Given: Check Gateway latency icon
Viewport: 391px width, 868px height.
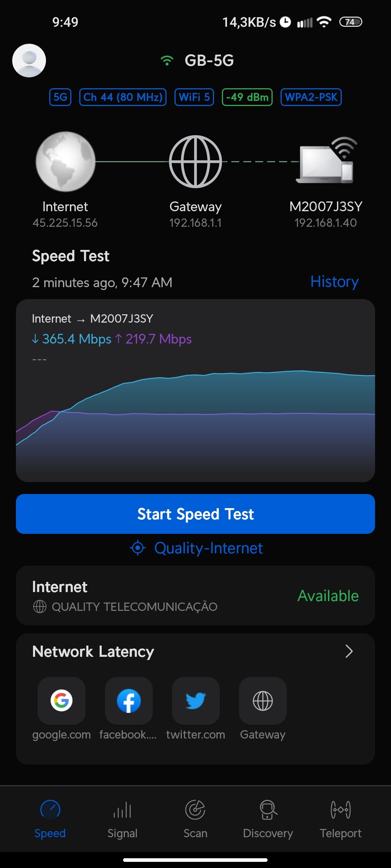Looking at the screenshot, I should coord(263,701).
